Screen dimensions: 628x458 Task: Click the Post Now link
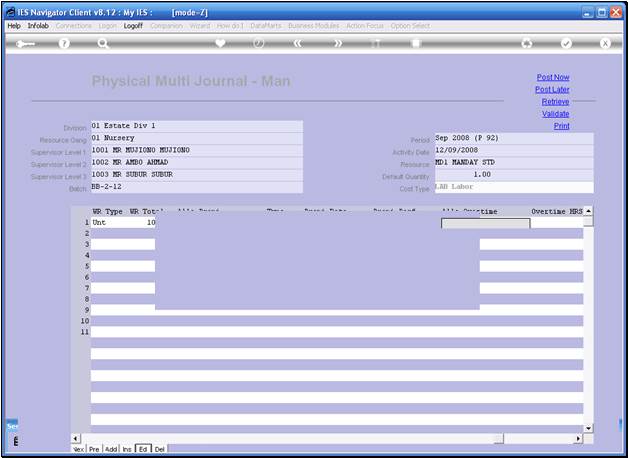[553, 77]
